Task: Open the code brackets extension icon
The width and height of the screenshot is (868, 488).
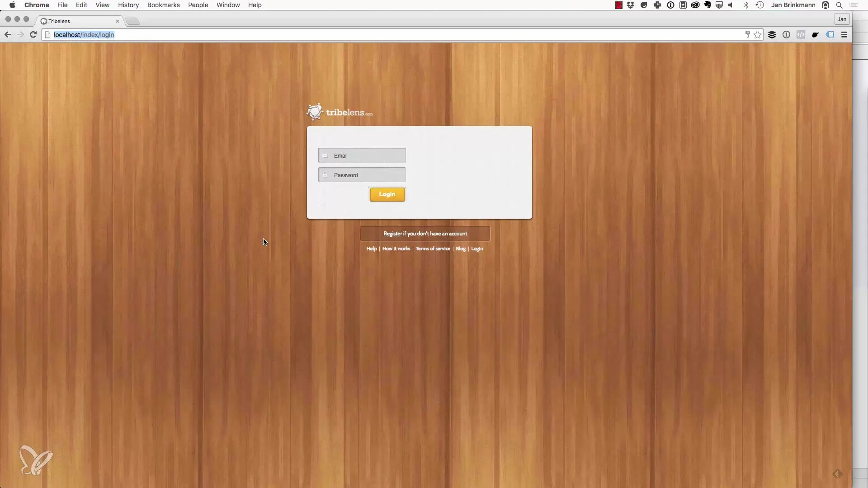Action: (x=801, y=35)
